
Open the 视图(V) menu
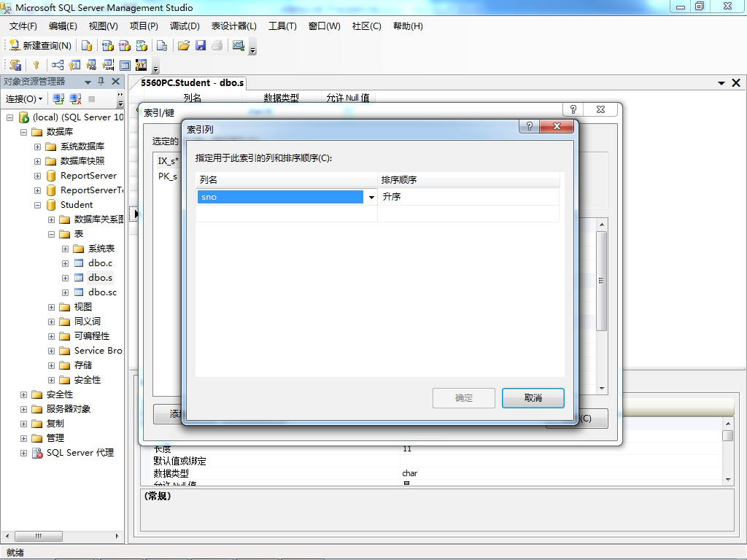(104, 26)
